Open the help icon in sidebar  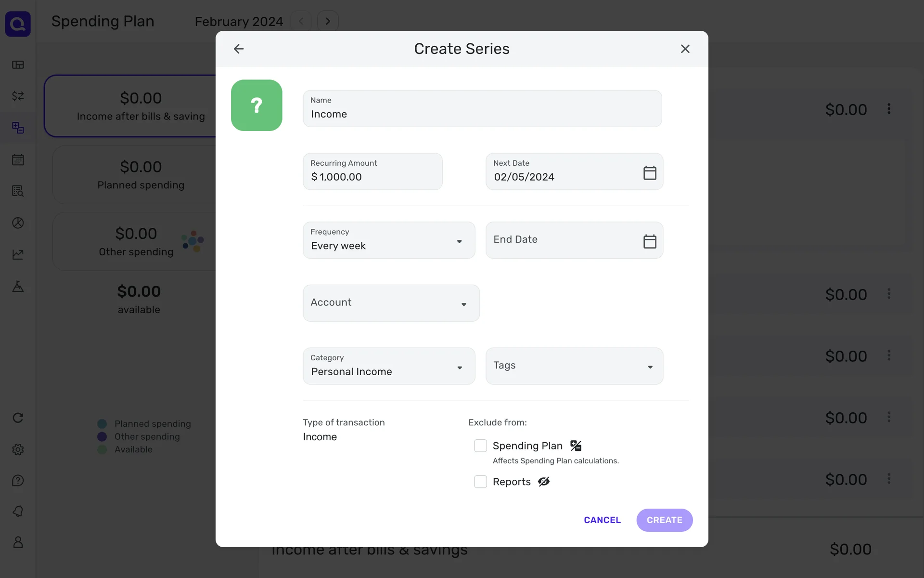click(x=18, y=481)
